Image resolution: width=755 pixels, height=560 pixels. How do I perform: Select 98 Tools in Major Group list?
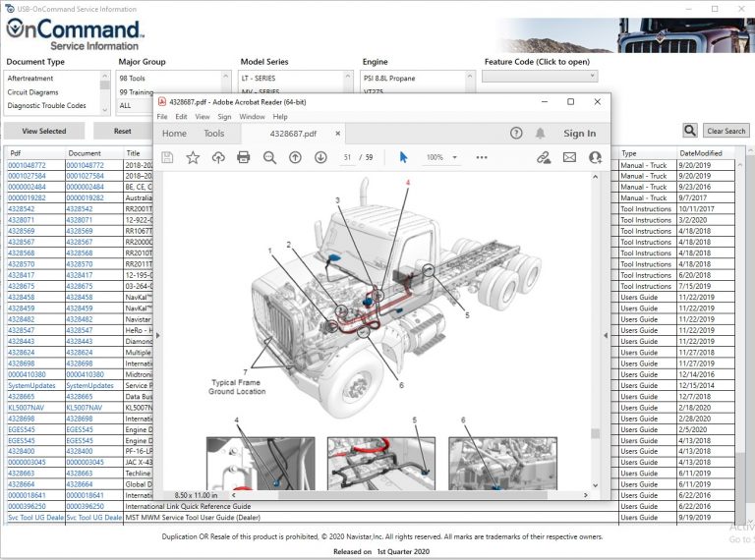tap(132, 78)
